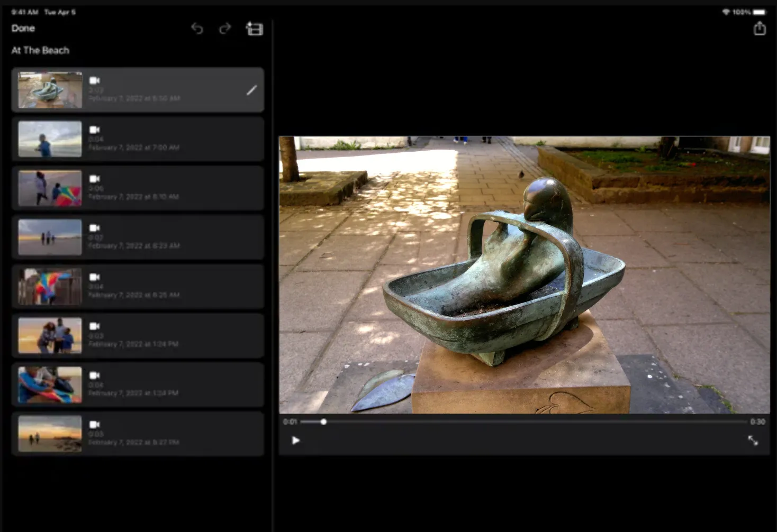Screen dimensions: 777x532
Task: Select the beach walk clip from 8:23 AM
Action: tap(138, 237)
